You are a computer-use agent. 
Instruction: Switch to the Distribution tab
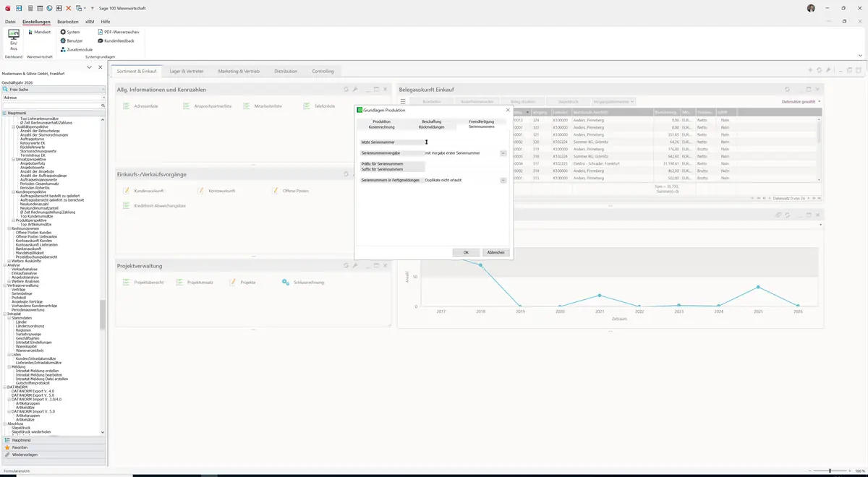pos(286,72)
